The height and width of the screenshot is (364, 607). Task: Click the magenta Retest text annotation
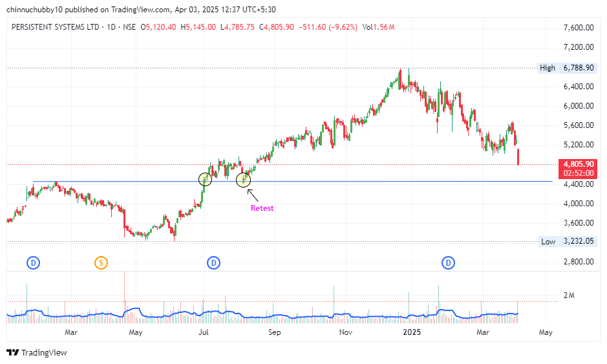tap(262, 208)
